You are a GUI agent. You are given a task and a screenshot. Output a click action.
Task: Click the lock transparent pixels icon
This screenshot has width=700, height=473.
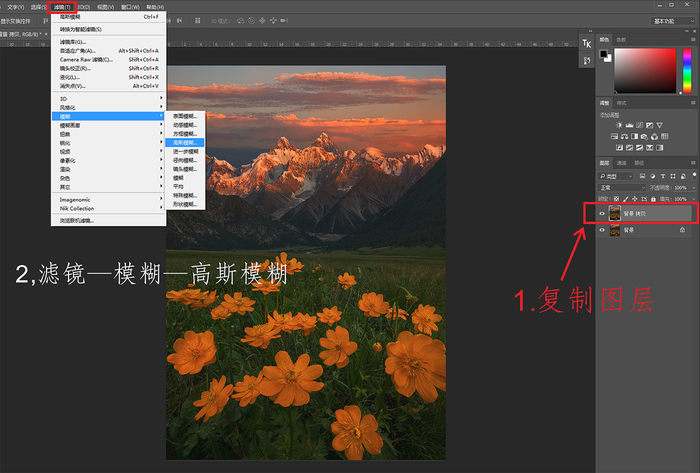point(618,199)
